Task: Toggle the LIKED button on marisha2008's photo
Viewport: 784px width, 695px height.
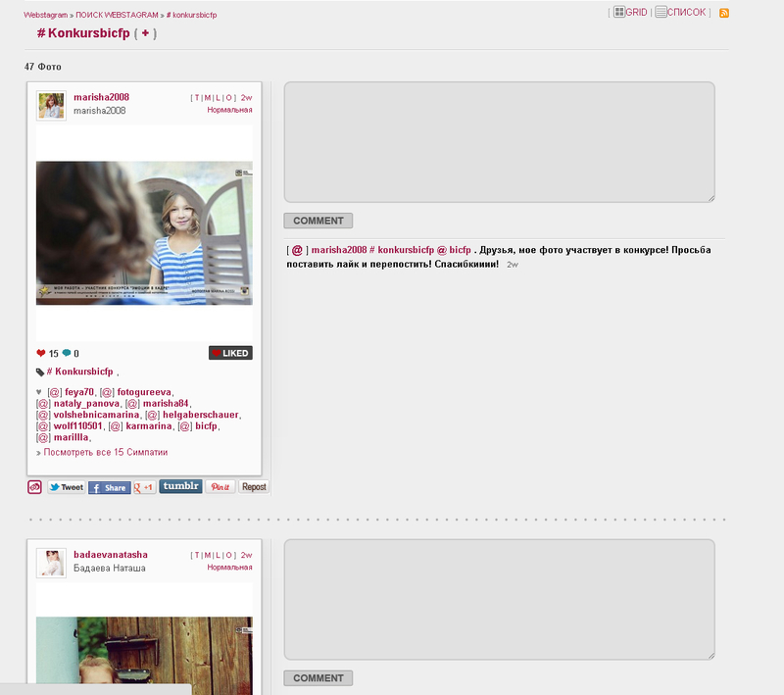Action: 230,353
